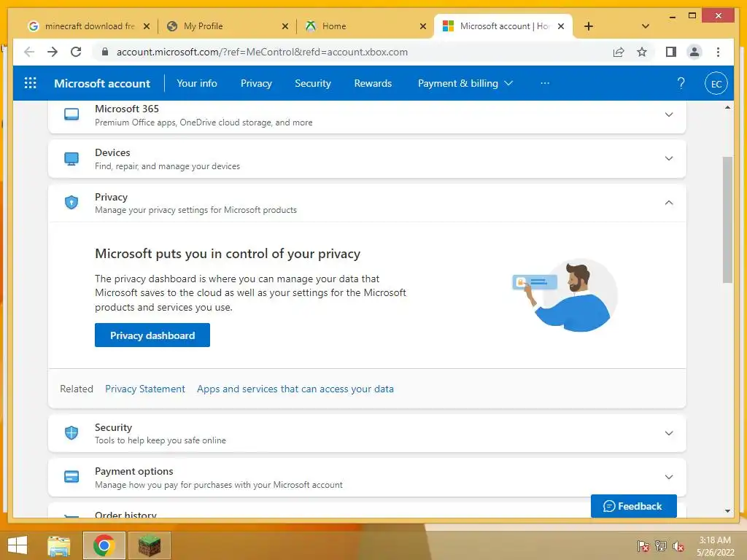The width and height of the screenshot is (747, 560).
Task: Open the Minecraft taskbar icon
Action: tap(149, 545)
